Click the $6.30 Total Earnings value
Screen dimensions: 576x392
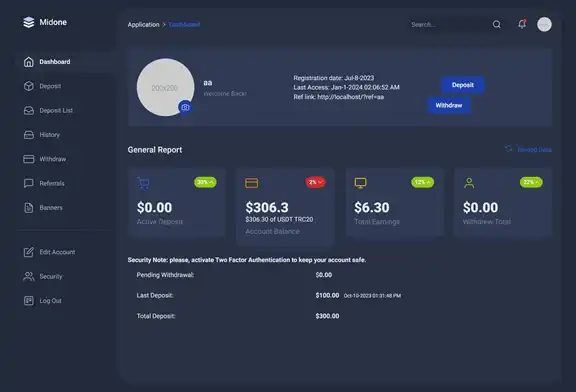point(372,208)
